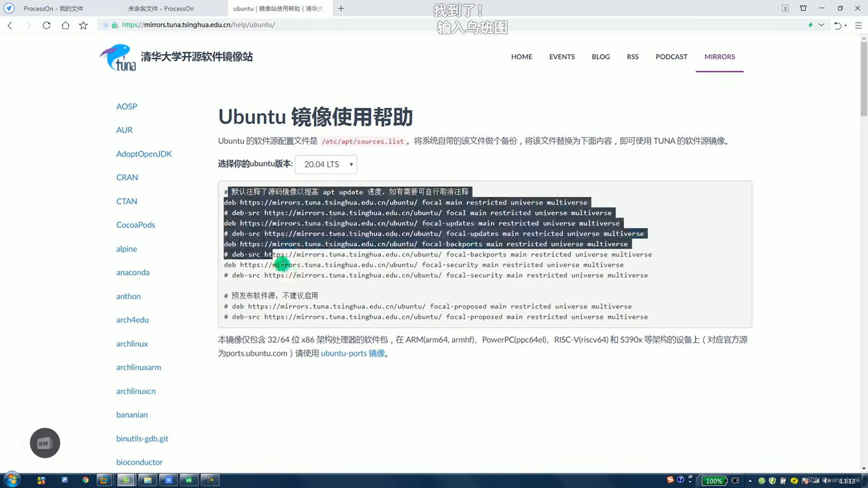
Task: Select the archlinux sidebar link
Action: click(132, 343)
